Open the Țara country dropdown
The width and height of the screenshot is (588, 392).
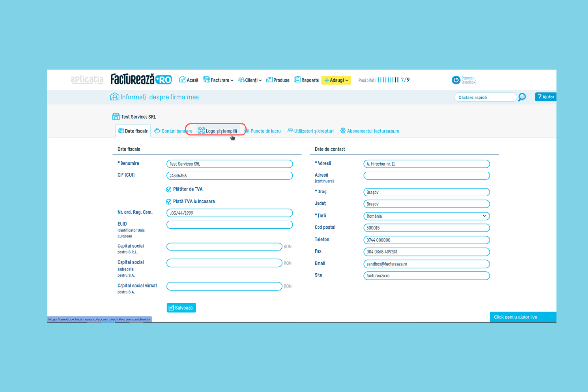[426, 216]
